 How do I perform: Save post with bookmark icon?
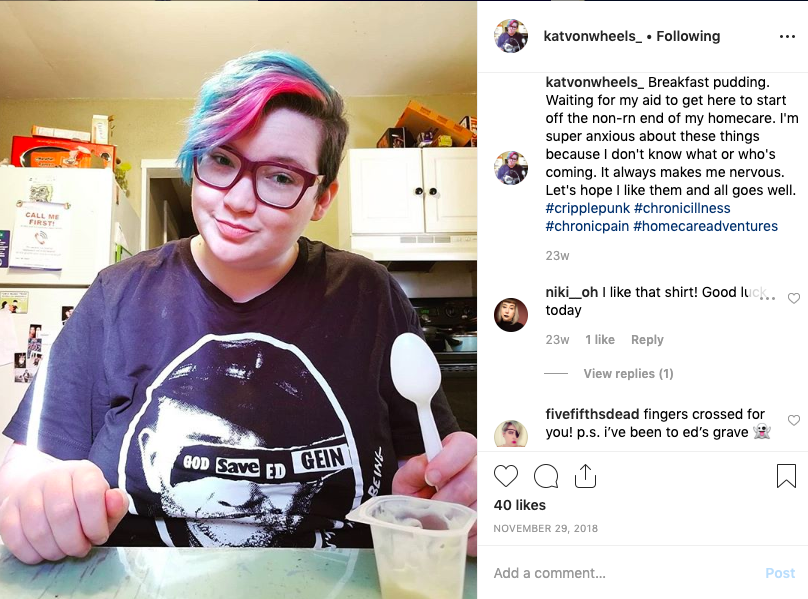click(x=786, y=475)
